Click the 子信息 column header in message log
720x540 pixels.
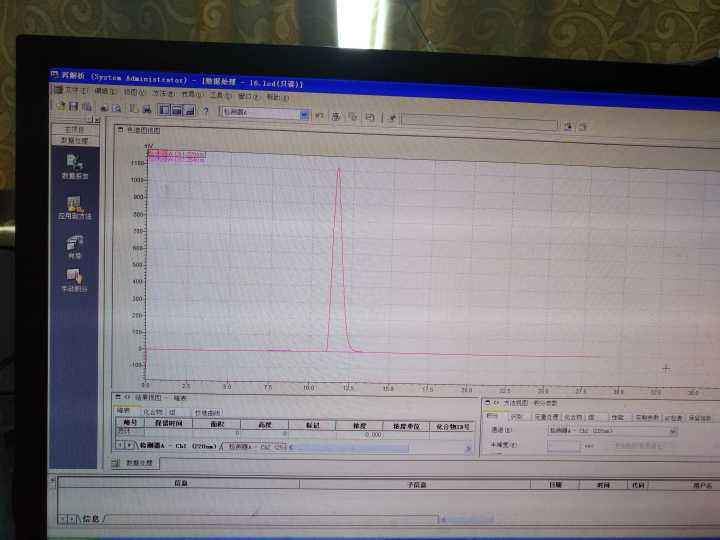(416, 484)
